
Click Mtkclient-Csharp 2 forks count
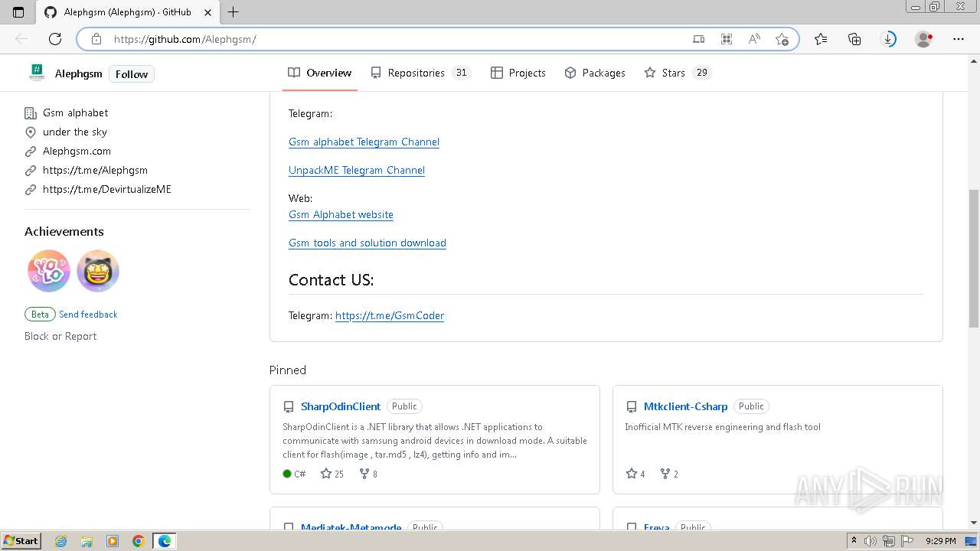[669, 474]
